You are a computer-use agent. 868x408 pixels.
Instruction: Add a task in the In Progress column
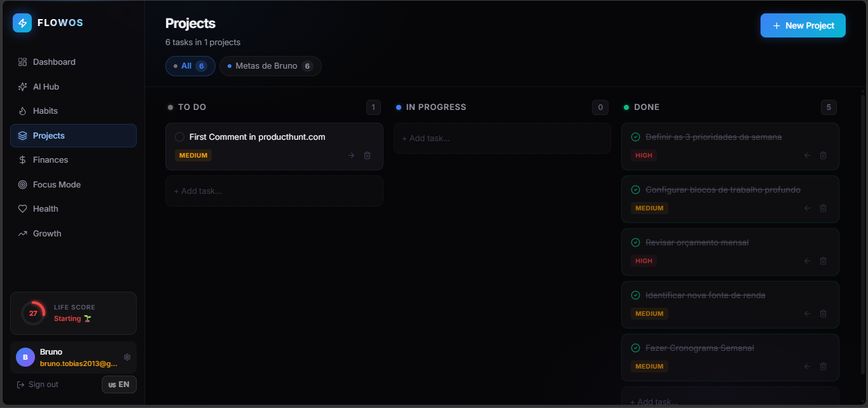(x=502, y=138)
